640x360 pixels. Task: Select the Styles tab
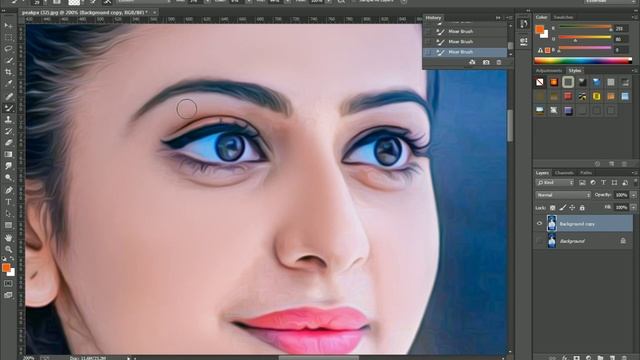(x=575, y=71)
